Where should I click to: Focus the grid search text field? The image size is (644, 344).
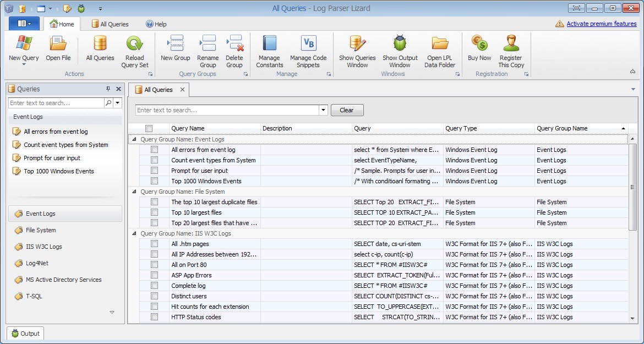[227, 110]
